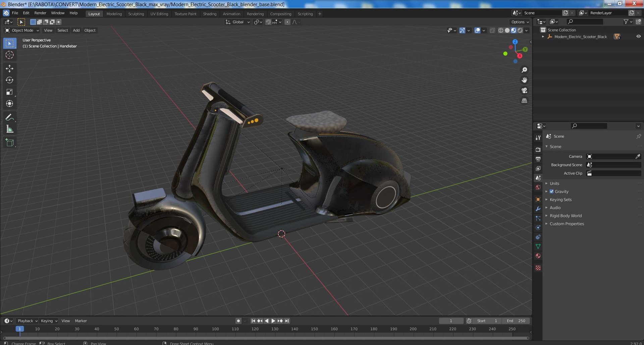
Task: Open the File menu
Action: pyautogui.click(x=15, y=13)
